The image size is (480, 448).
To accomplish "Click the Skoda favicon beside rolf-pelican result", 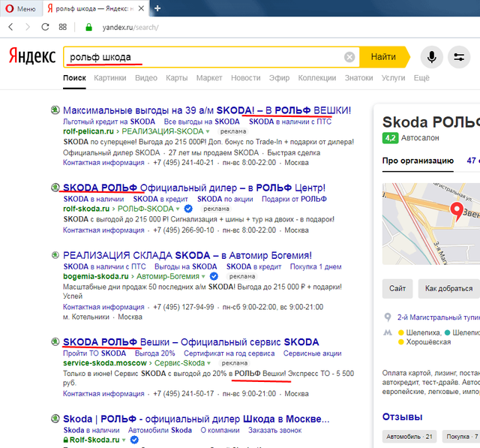I will tap(55, 110).
